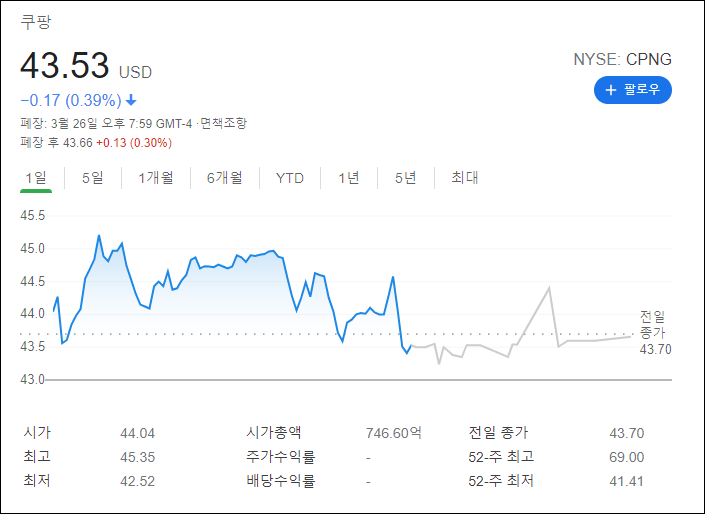Screen dimensions: 705x514
Task: Select the 1일 chart tab
Action: pyautogui.click(x=36, y=178)
